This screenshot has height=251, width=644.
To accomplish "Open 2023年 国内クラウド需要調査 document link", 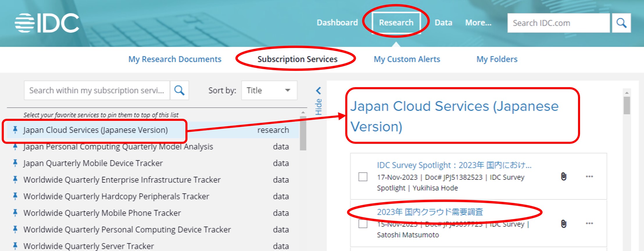I will 430,212.
